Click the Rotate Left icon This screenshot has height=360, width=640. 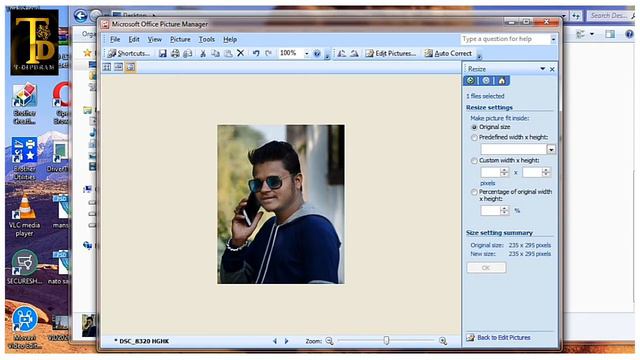[342, 53]
